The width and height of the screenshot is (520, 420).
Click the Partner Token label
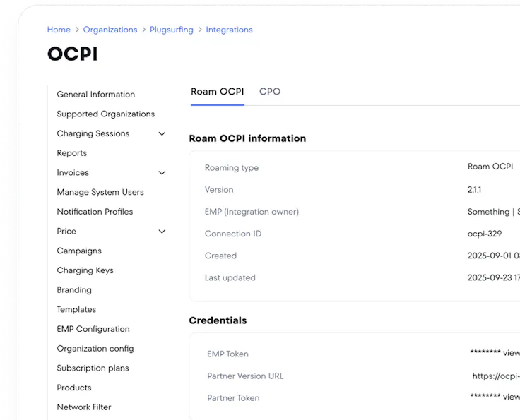pos(233,398)
